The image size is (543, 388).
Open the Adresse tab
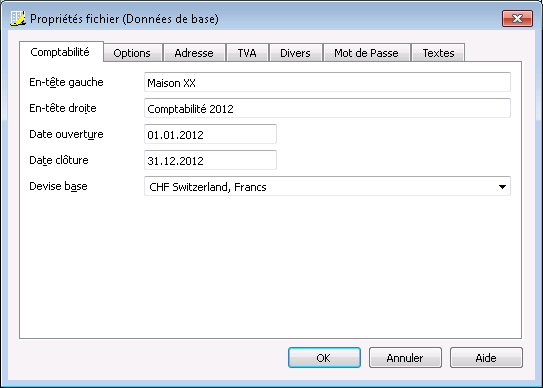(194, 53)
